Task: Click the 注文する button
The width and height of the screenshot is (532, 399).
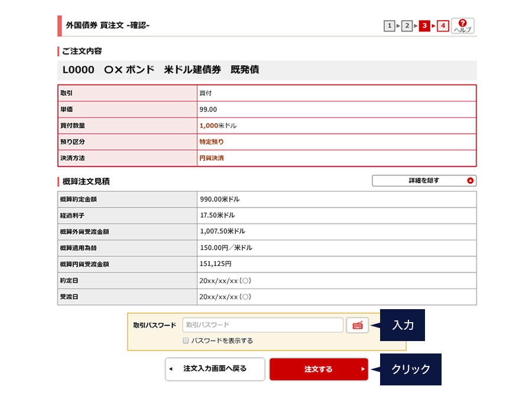Action: pos(319,369)
